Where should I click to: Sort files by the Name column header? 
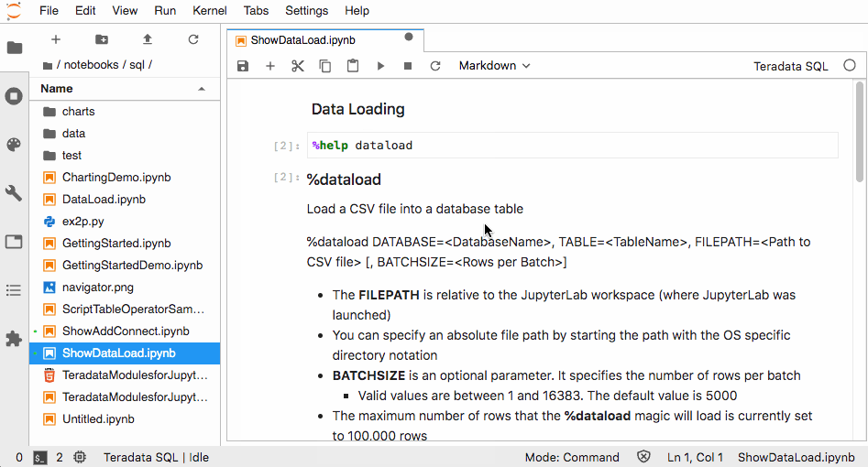[57, 89]
